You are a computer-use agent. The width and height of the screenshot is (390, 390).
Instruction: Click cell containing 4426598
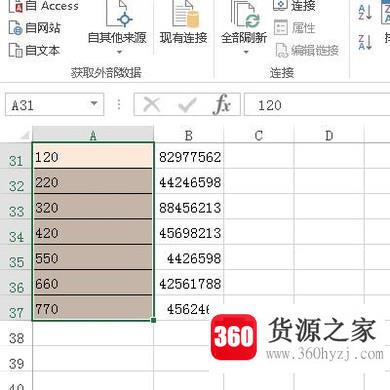(189, 257)
